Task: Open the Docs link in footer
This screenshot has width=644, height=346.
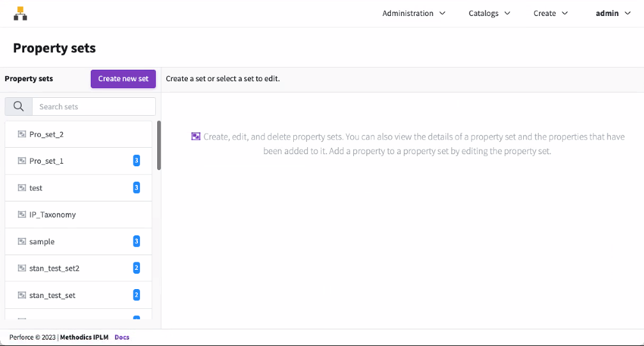Action: point(121,337)
